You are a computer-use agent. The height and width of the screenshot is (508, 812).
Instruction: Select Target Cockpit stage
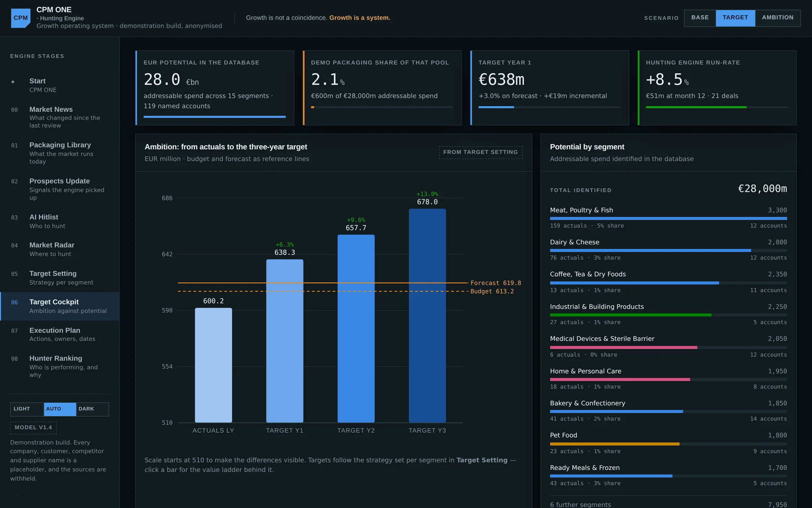[60, 306]
